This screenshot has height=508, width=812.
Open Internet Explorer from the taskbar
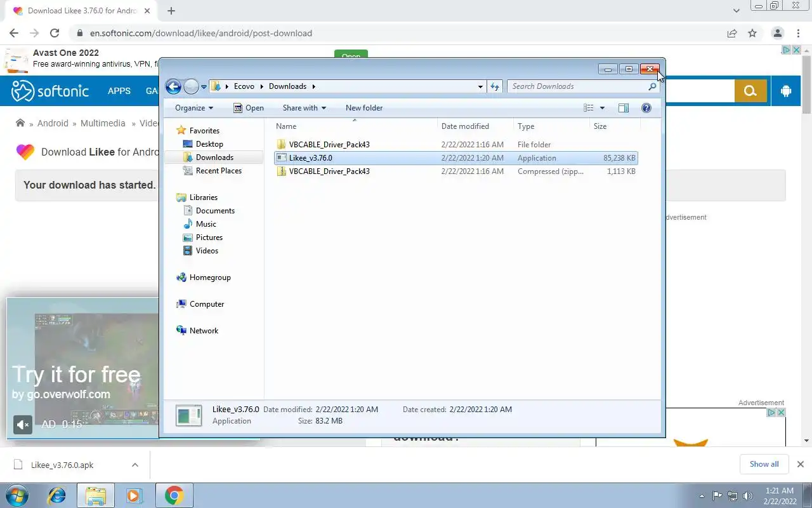[57, 495]
